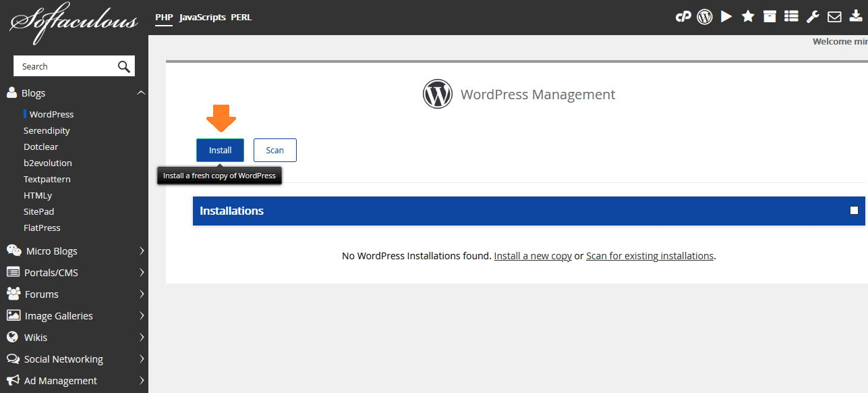Toggle the Installations select-all checkbox
This screenshot has height=393, width=868.
[x=854, y=211]
